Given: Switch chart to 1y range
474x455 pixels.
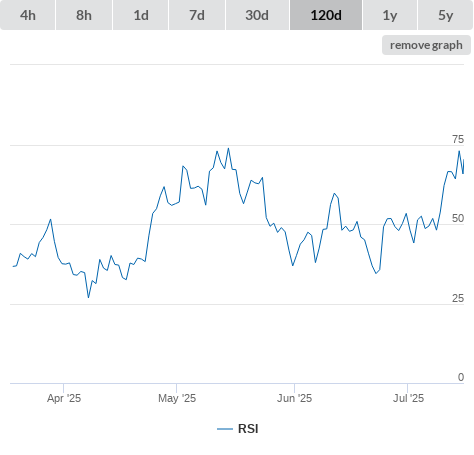Looking at the screenshot, I should (390, 15).
